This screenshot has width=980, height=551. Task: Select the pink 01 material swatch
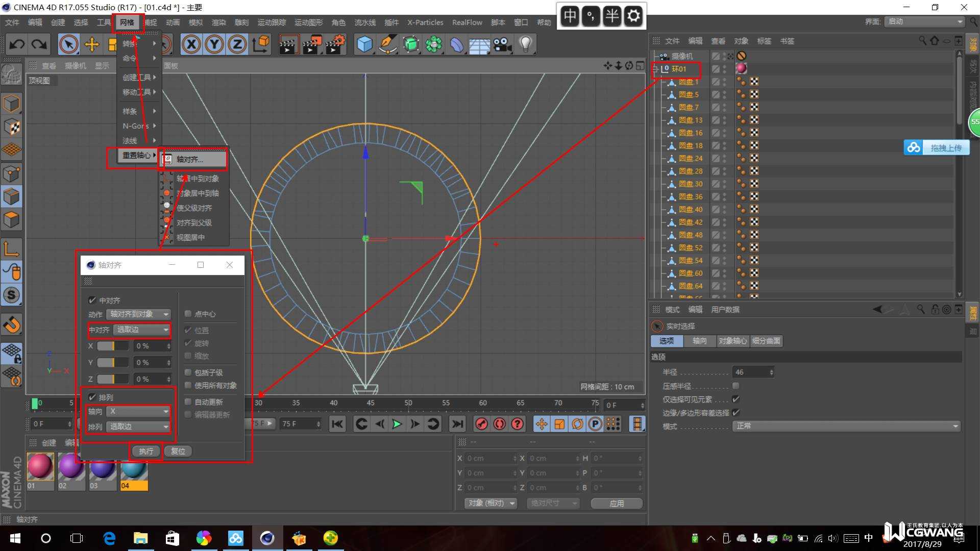tap(40, 467)
